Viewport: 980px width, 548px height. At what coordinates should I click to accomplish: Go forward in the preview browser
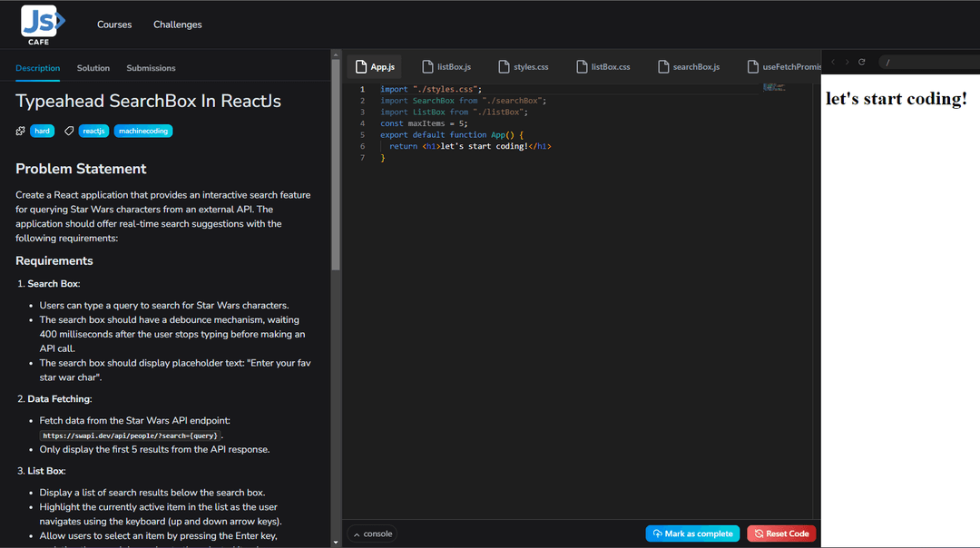click(x=847, y=62)
